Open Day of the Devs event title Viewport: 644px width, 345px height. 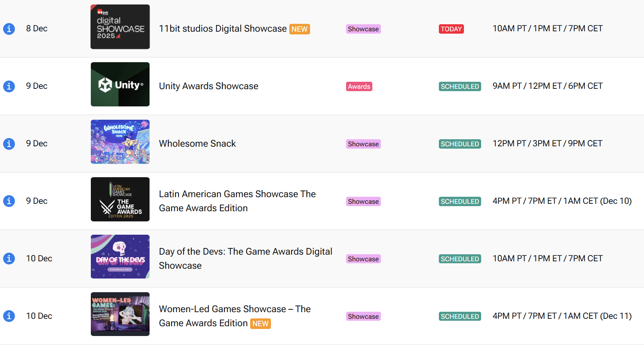point(245,258)
